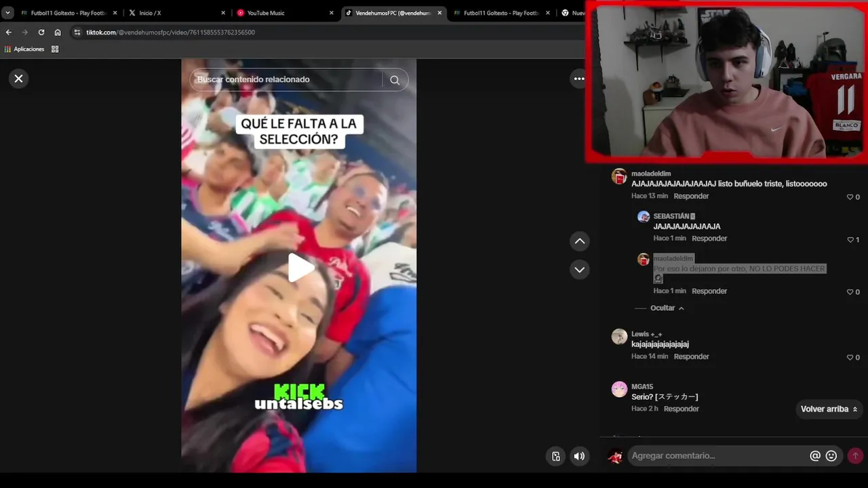Go forward with the browser forward arrow
868x488 pixels.
click(25, 32)
